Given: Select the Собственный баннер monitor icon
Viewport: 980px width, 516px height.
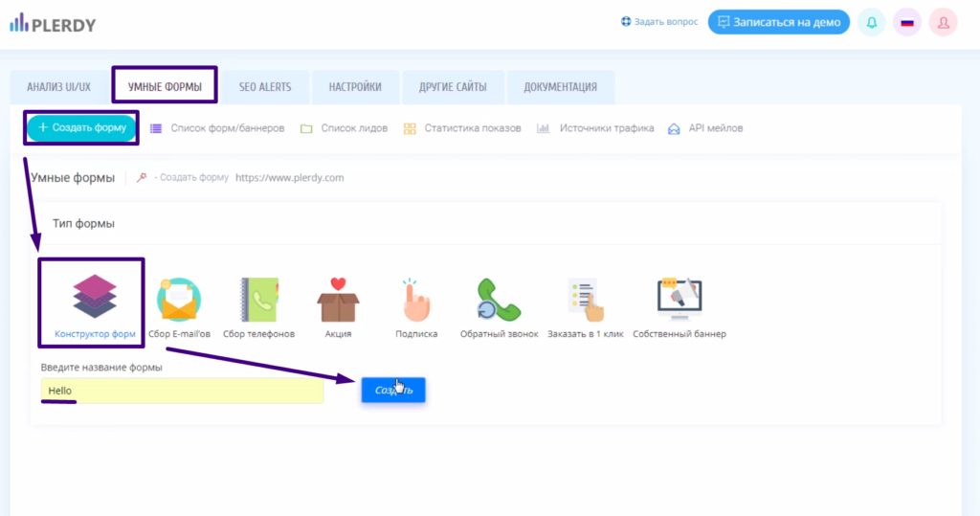Looking at the screenshot, I should 679,300.
